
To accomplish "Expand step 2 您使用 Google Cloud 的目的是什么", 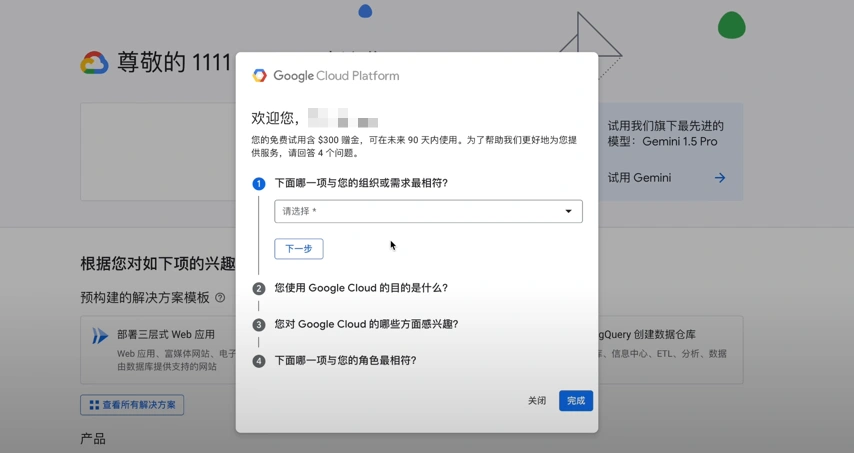I will (x=361, y=288).
